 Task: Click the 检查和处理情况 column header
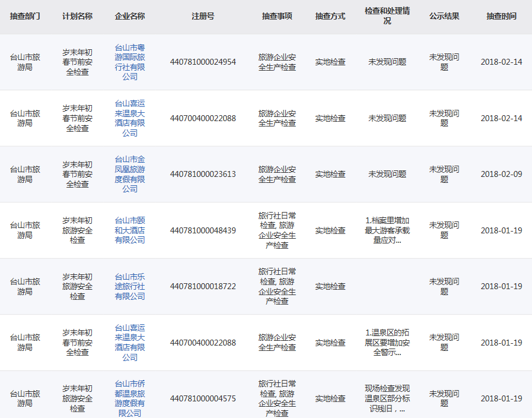coord(387,16)
